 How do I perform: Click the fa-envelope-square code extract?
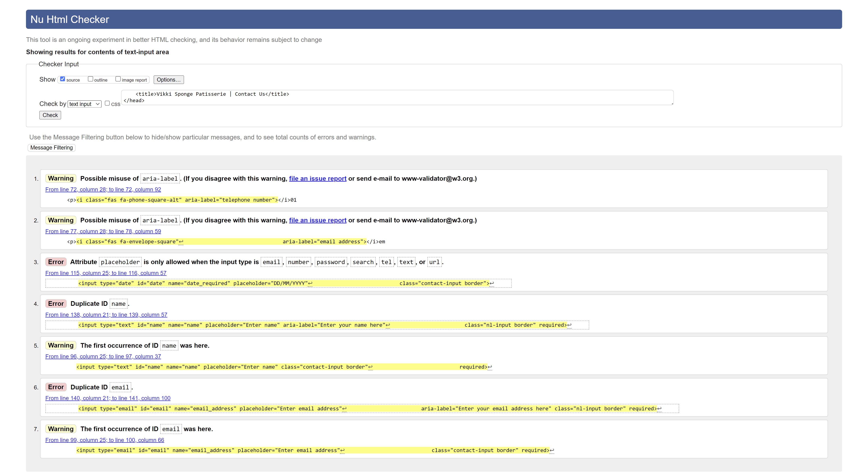[226, 242]
